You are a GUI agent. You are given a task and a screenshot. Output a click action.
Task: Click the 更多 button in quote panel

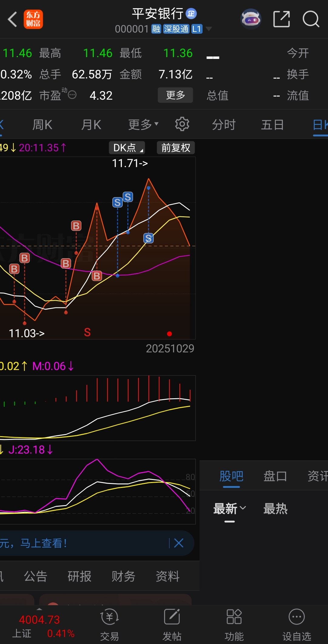coord(175,95)
